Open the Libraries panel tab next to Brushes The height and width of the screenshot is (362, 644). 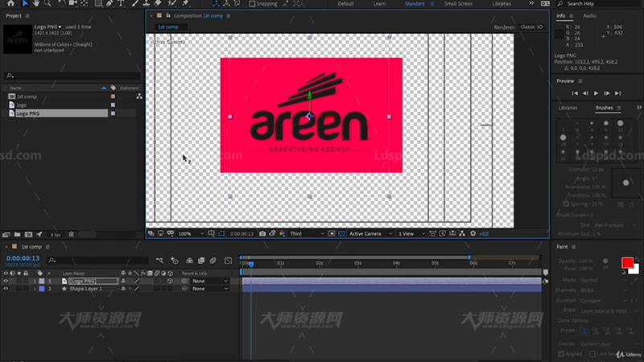pos(568,108)
